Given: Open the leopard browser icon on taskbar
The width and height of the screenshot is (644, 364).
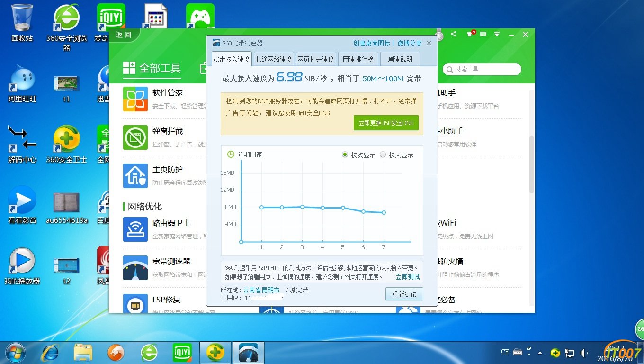Looking at the screenshot, I should coord(116,353).
